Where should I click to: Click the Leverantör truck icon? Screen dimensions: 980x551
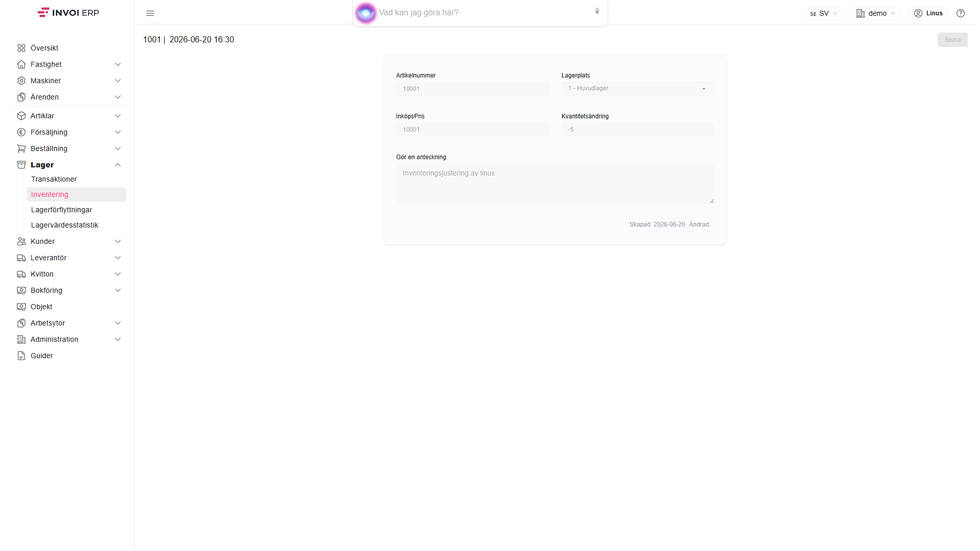click(x=21, y=258)
